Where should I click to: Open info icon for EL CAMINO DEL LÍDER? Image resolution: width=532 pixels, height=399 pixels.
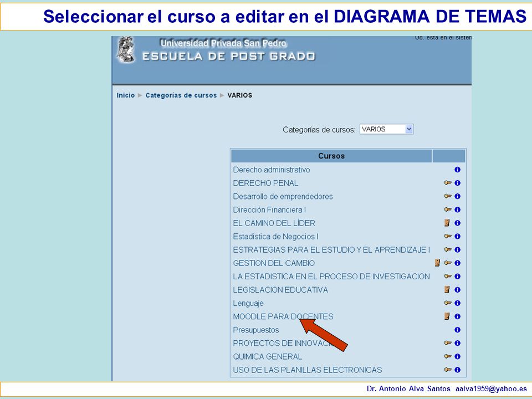[x=457, y=223]
